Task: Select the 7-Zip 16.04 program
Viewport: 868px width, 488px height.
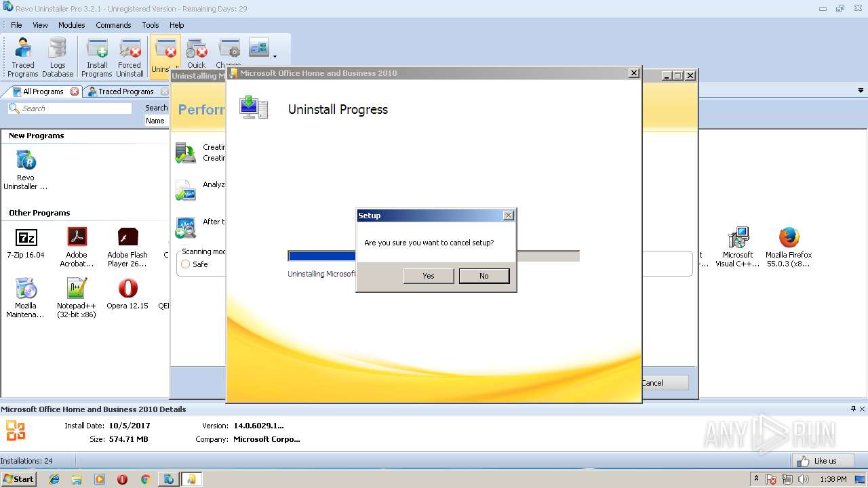Action: 26,243
